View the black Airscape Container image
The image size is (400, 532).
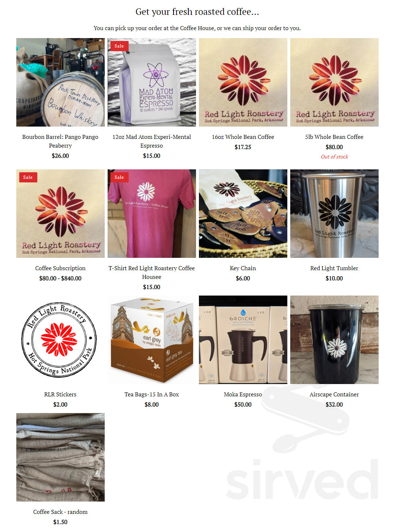point(334,340)
